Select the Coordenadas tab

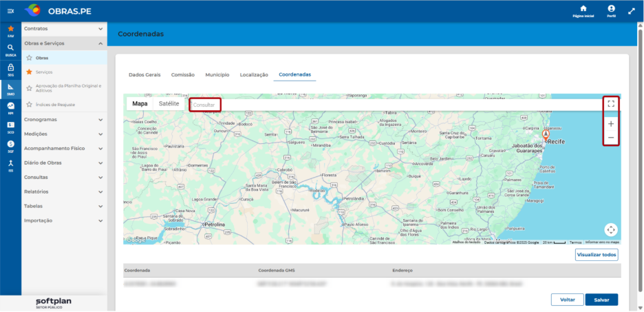(294, 75)
